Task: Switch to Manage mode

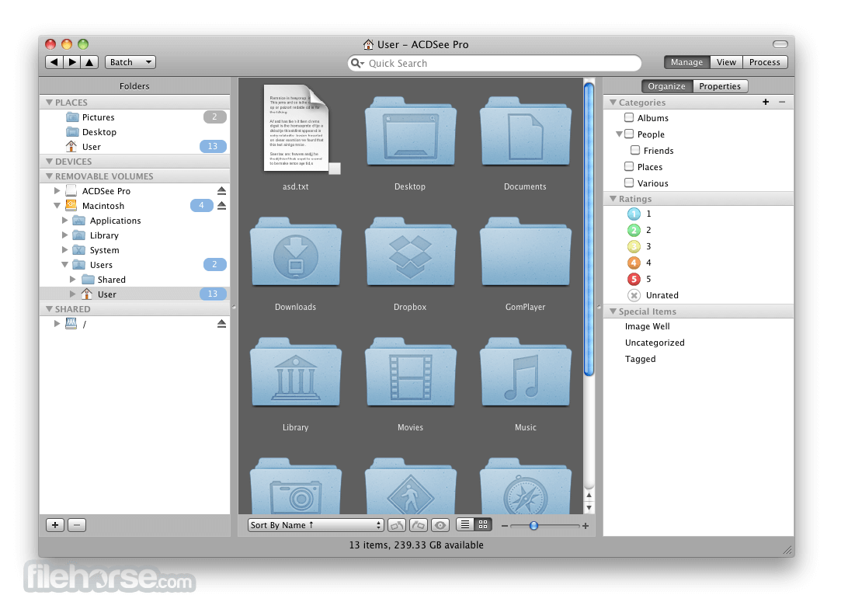Action: (x=686, y=62)
